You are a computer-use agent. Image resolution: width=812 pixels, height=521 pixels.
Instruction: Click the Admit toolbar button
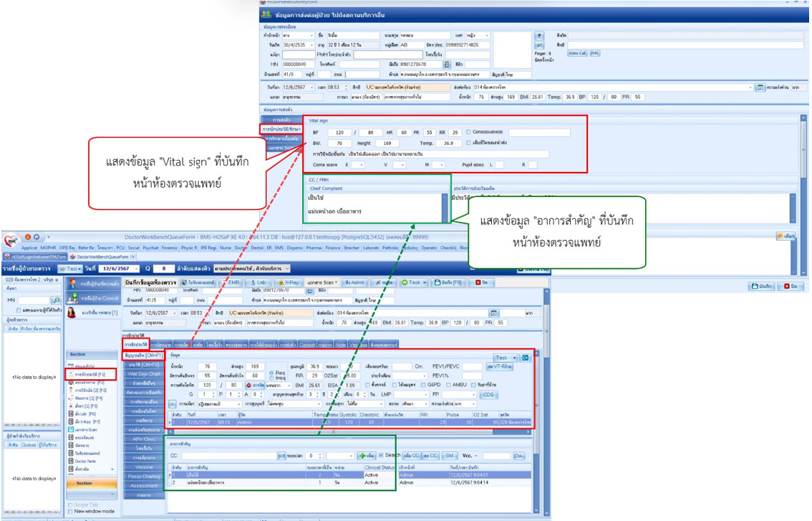(354, 282)
